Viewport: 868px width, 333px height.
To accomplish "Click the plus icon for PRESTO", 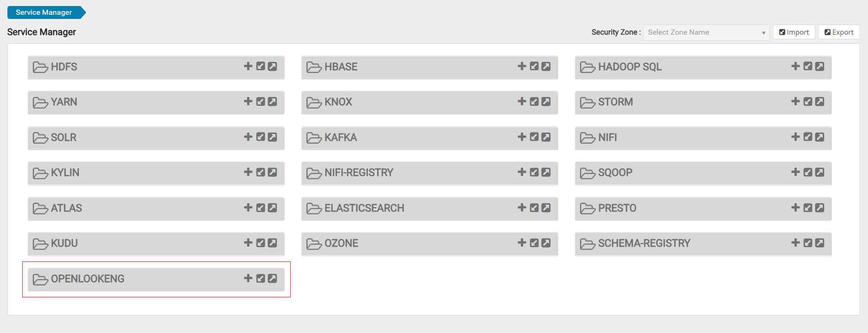I will coord(795,207).
